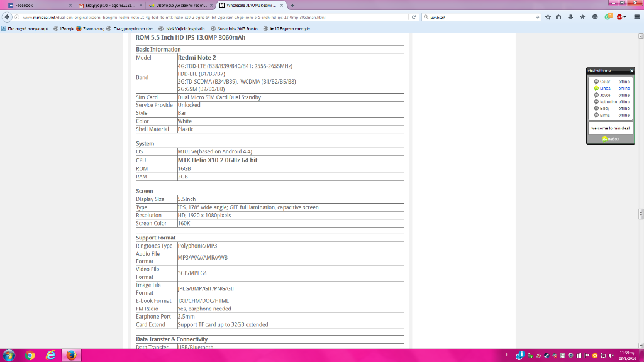
Task: Close the Gmail tab
Action: 141,5
